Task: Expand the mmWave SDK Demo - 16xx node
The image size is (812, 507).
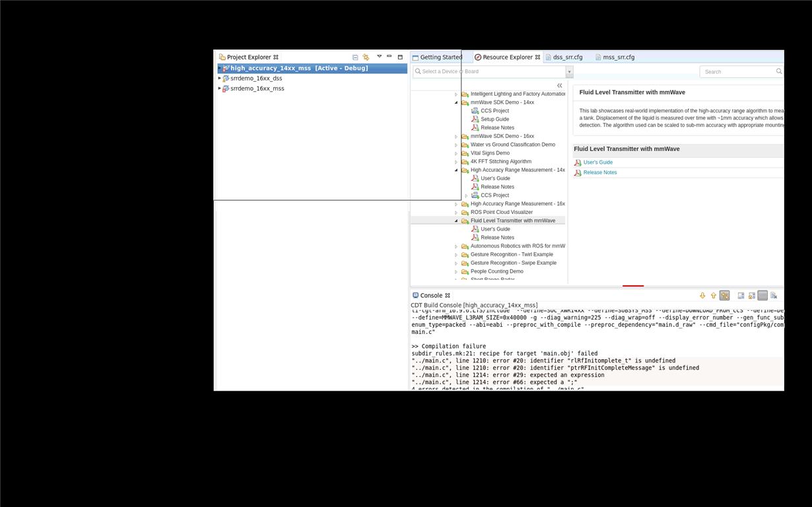Action: point(456,136)
